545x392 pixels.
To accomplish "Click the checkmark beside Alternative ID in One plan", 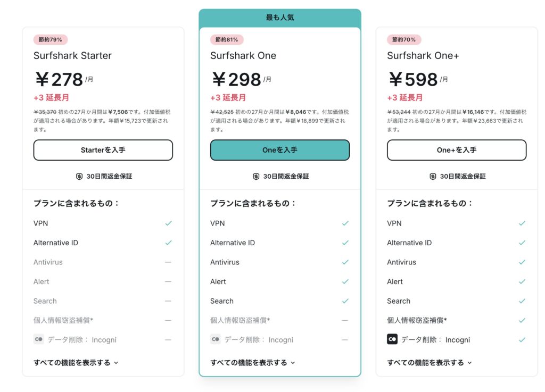I will tap(346, 243).
